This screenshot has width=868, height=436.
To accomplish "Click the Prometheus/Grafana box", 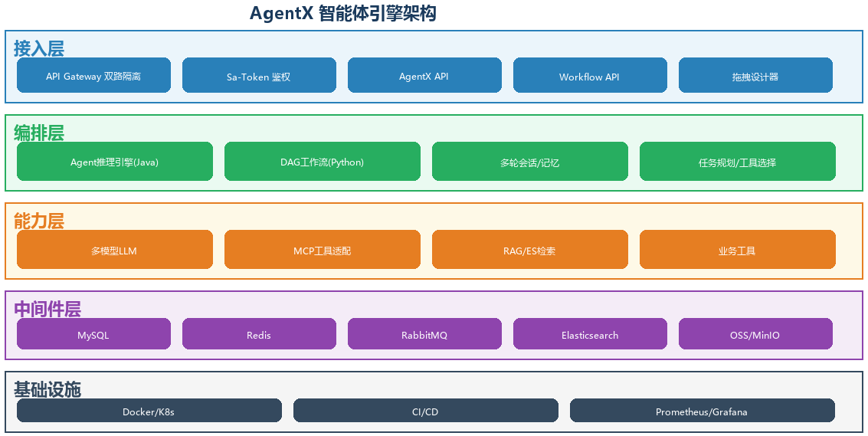I will 702,411.
